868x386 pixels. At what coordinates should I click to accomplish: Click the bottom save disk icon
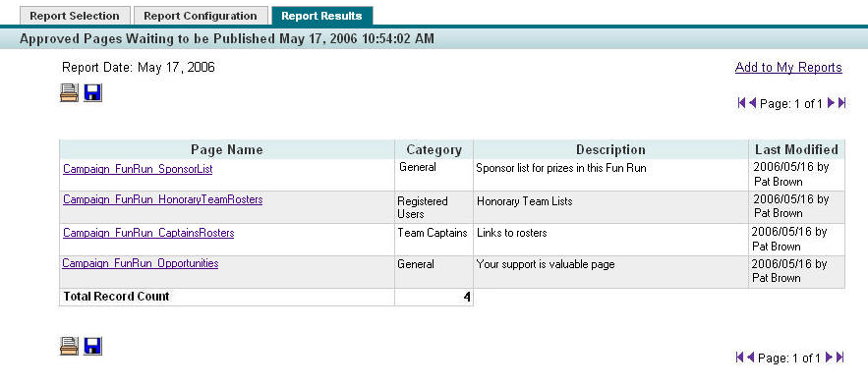tap(92, 346)
